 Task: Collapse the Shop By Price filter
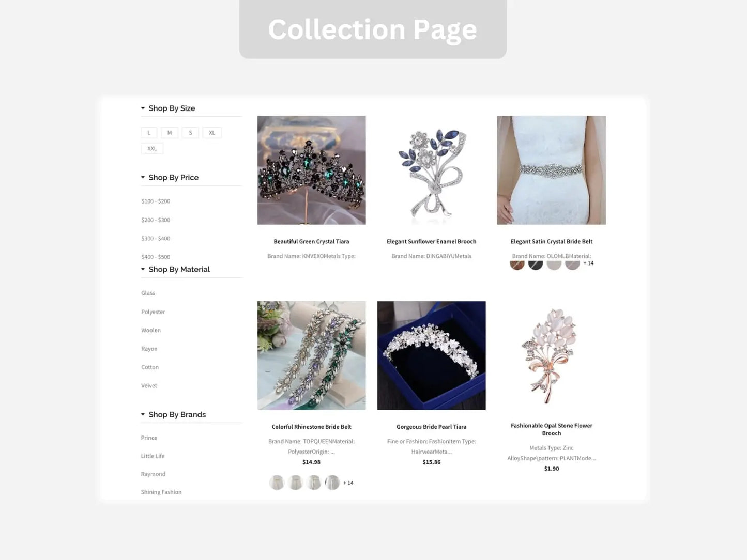coord(170,177)
